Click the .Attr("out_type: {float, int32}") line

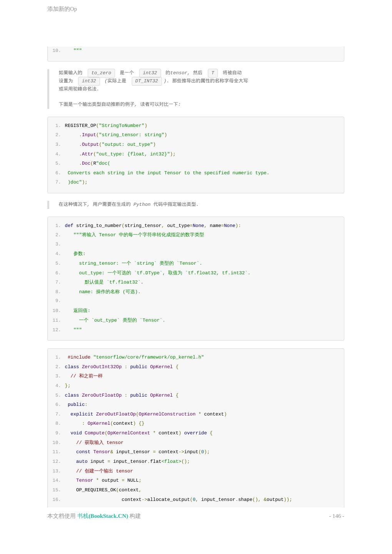(127, 154)
